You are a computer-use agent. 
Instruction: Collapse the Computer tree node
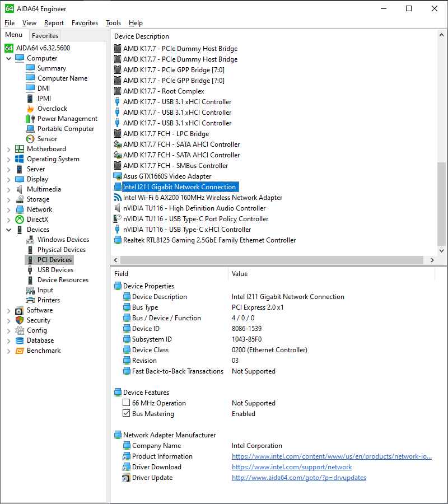click(x=8, y=58)
